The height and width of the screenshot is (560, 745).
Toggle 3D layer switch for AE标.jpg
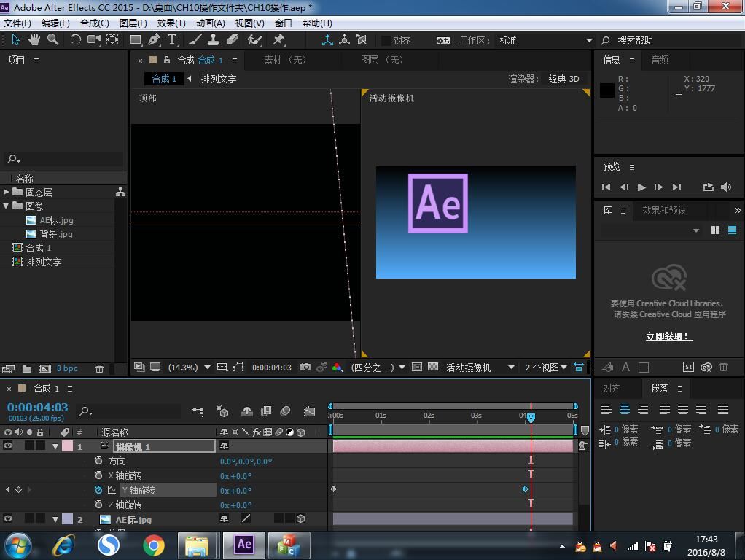(x=300, y=518)
